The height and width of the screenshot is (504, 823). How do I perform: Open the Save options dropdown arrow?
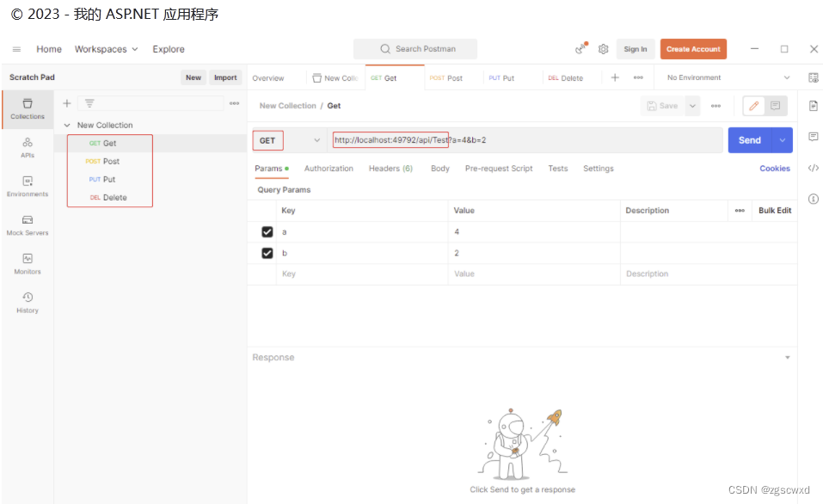[692, 106]
